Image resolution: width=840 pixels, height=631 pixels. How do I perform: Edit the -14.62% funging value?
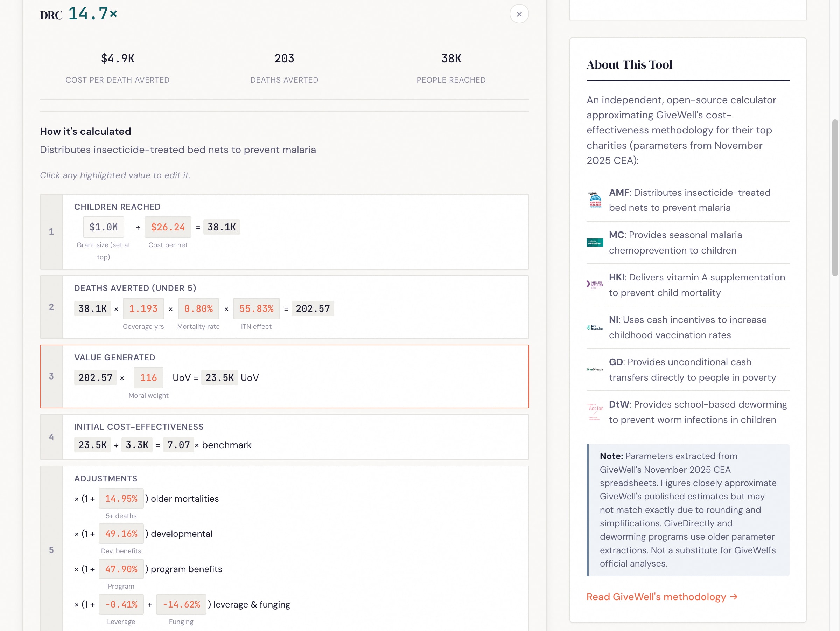181,604
